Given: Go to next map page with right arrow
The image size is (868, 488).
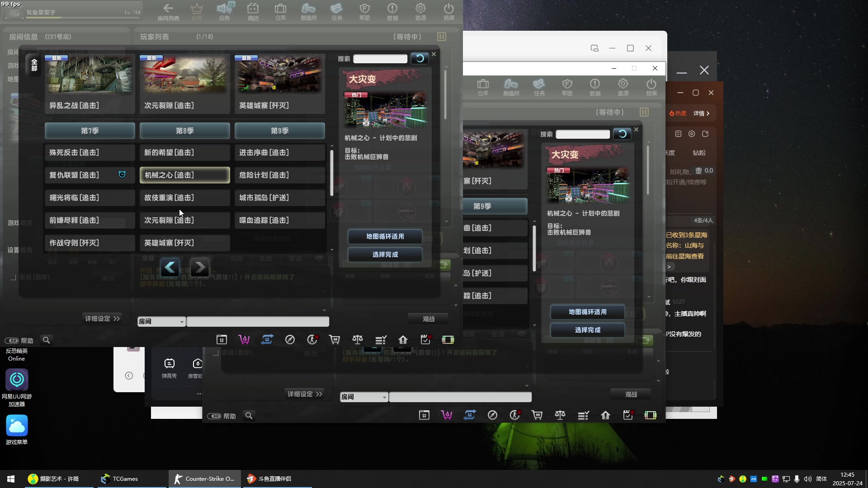Looking at the screenshot, I should [199, 267].
